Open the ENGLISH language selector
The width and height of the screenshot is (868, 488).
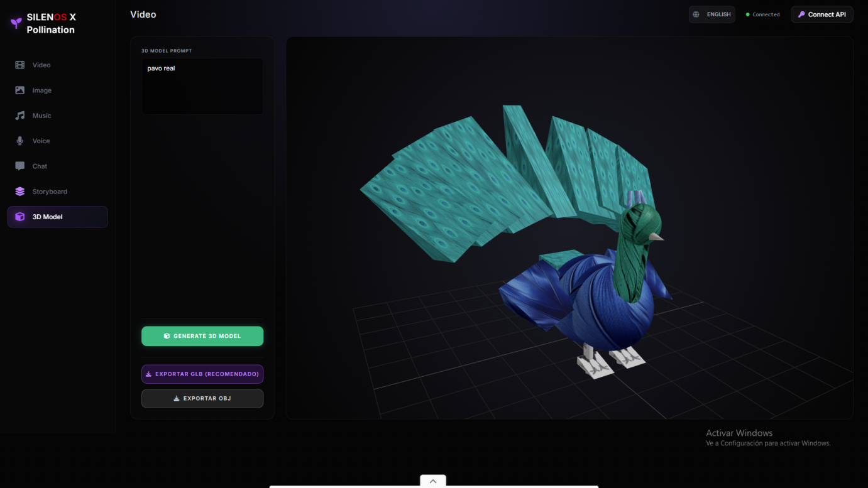tap(711, 14)
